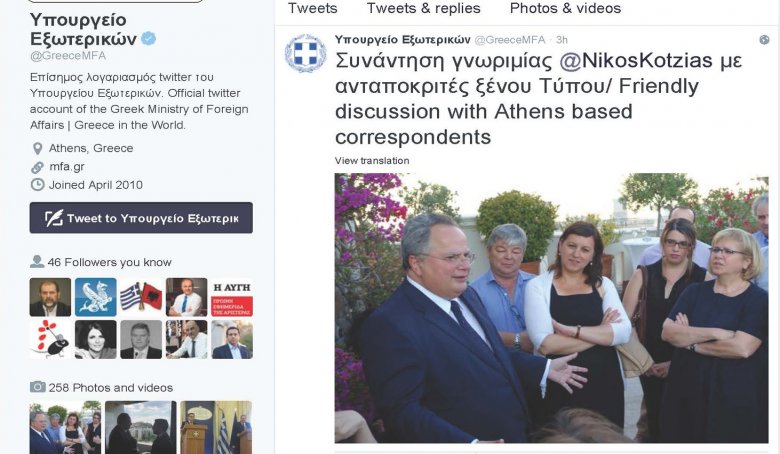This screenshot has height=454, width=780.
Task: Click the Tweet to Υπουργείο Εξωτερικ button
Action: (x=141, y=218)
